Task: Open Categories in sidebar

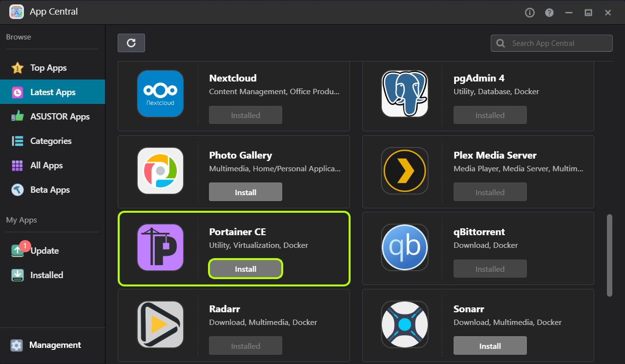Action: (x=52, y=141)
